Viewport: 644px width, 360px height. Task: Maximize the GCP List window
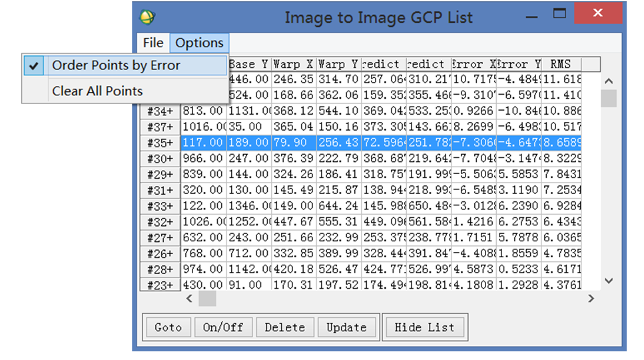coord(559,13)
